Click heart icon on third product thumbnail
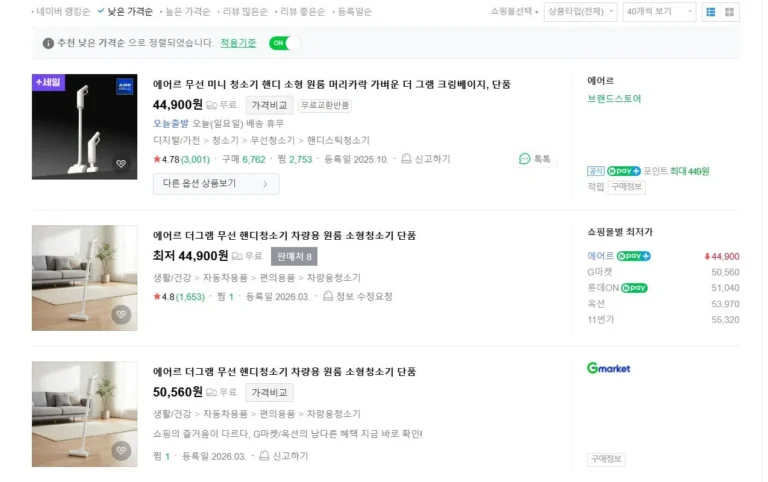Image resolution: width=768 pixels, height=482 pixels. pyautogui.click(x=121, y=451)
